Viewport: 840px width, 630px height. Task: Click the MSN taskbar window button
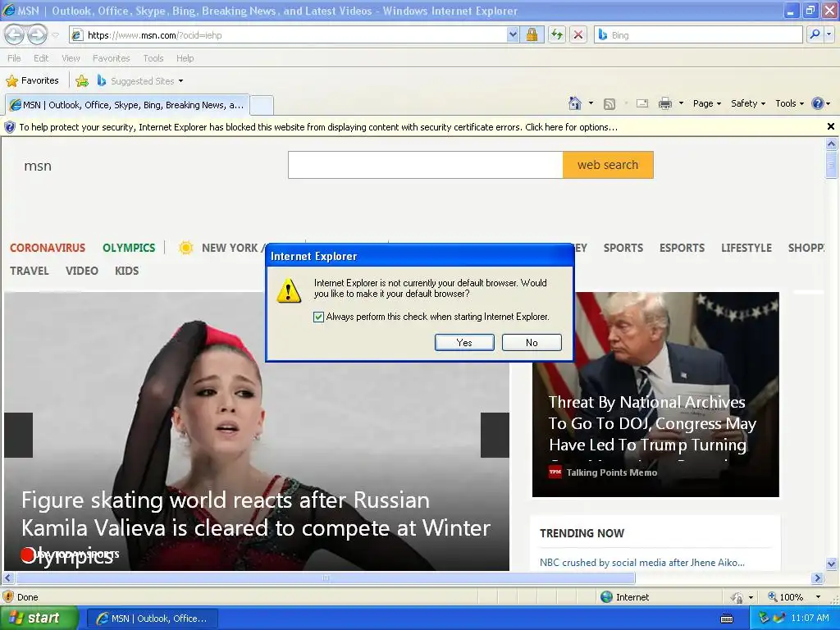153,619
